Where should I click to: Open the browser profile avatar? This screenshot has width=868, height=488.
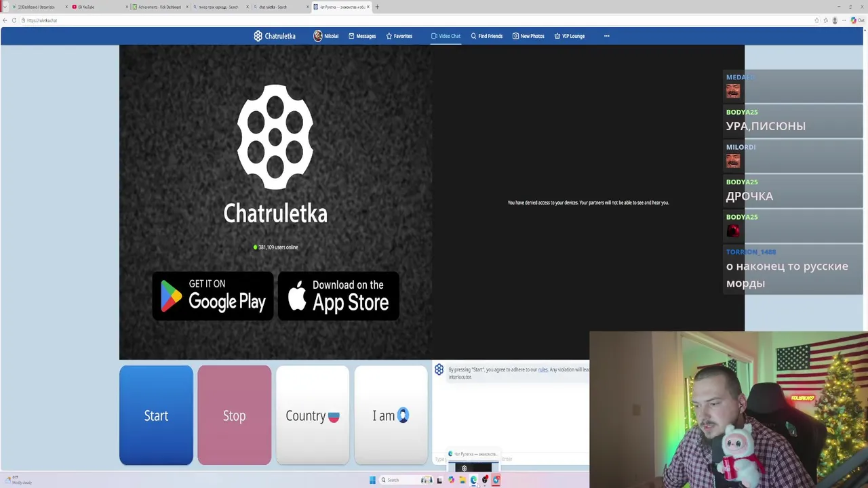click(x=835, y=20)
